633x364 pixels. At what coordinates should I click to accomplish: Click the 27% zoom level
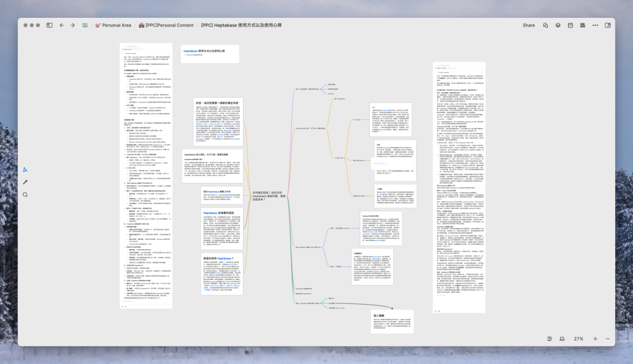point(579,339)
